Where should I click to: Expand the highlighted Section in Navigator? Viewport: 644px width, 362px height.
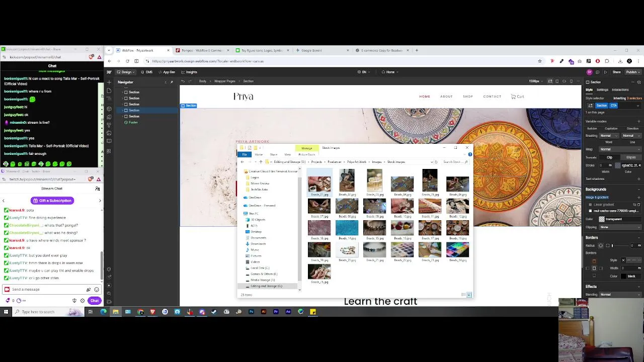[x=122, y=110]
